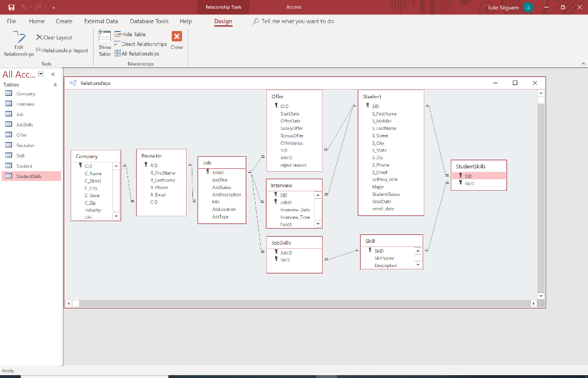Select Interview_Date field in Interview table
This screenshot has height=378, width=588.
click(x=295, y=210)
